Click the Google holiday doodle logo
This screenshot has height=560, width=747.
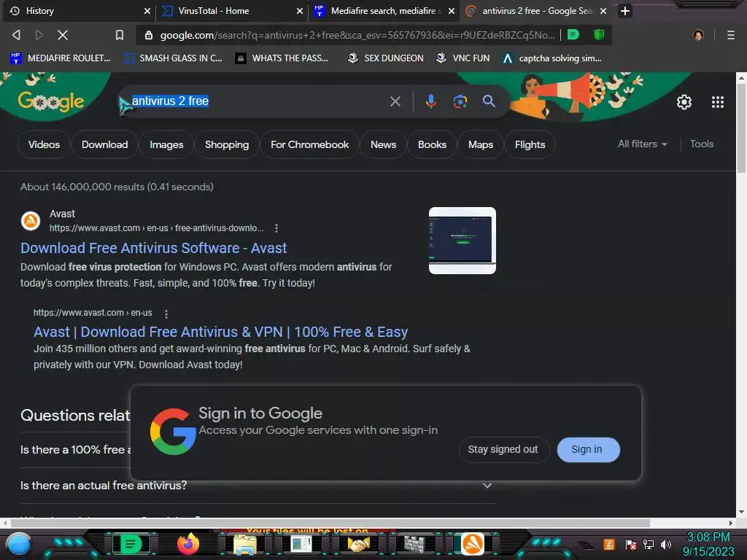click(x=51, y=101)
